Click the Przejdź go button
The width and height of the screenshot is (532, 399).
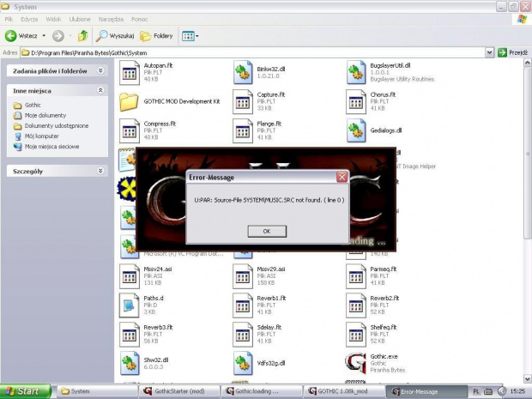tap(512, 52)
